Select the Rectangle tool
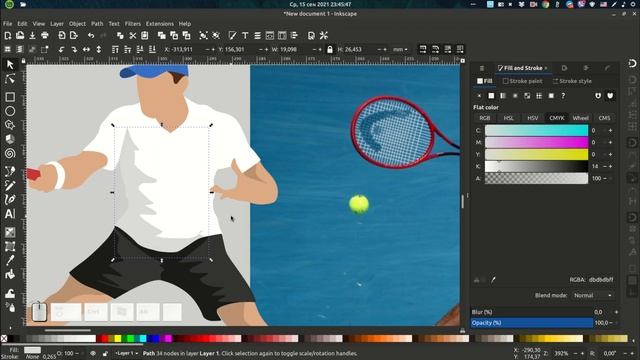 point(10,97)
